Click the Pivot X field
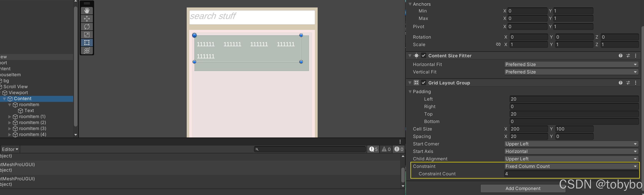 click(x=527, y=27)
